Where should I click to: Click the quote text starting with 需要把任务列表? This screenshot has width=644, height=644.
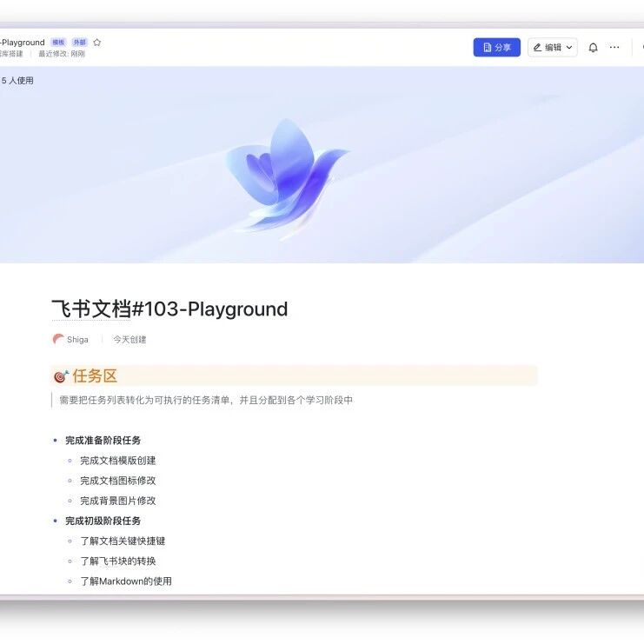point(206,400)
